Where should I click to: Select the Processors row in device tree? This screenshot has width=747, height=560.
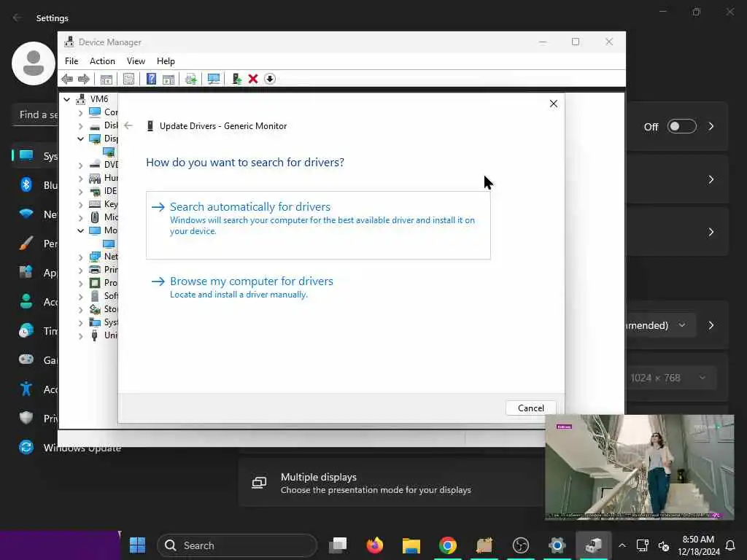[104, 283]
